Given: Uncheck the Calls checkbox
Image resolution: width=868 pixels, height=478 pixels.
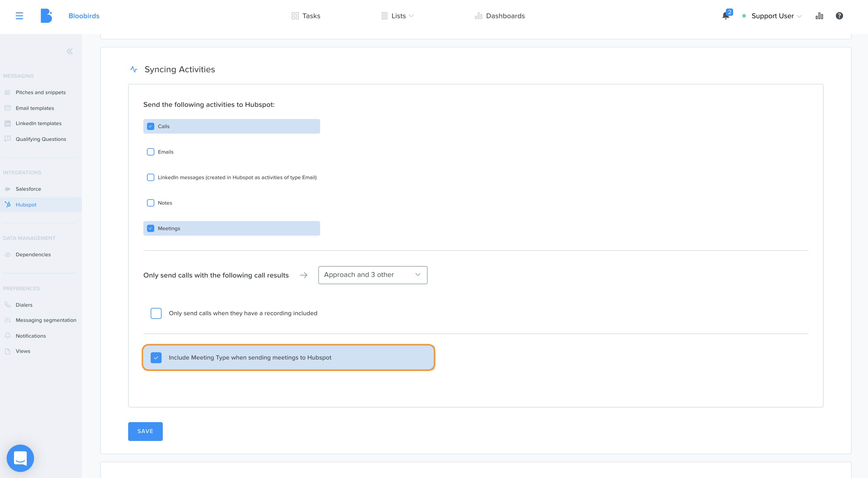Looking at the screenshot, I should tap(151, 126).
